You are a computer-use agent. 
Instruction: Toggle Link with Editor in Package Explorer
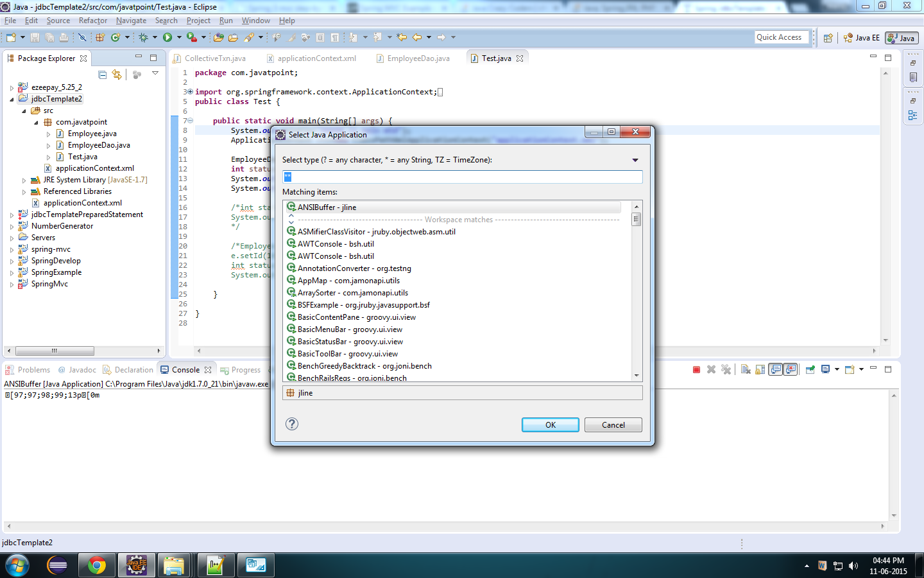(117, 74)
